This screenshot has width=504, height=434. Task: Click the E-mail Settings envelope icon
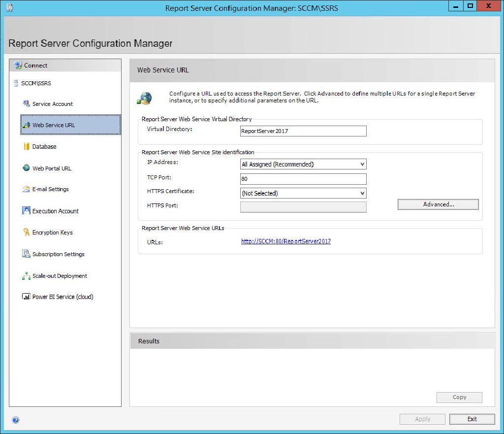pyautogui.click(x=27, y=189)
